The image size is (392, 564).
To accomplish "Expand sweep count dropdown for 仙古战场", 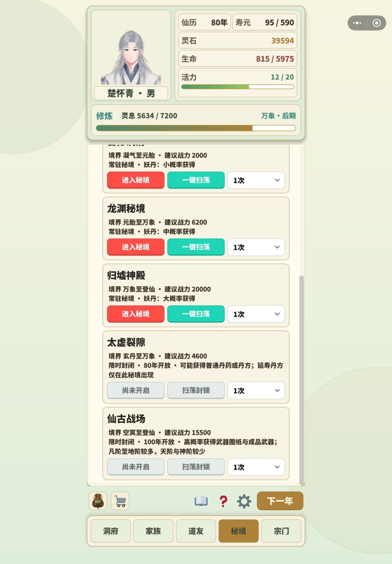I will coord(256,467).
